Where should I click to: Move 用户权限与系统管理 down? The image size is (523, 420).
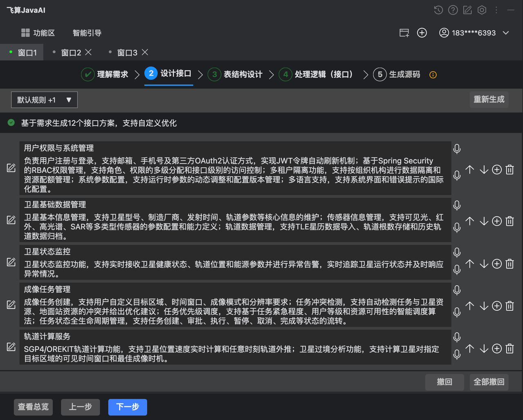[484, 170]
